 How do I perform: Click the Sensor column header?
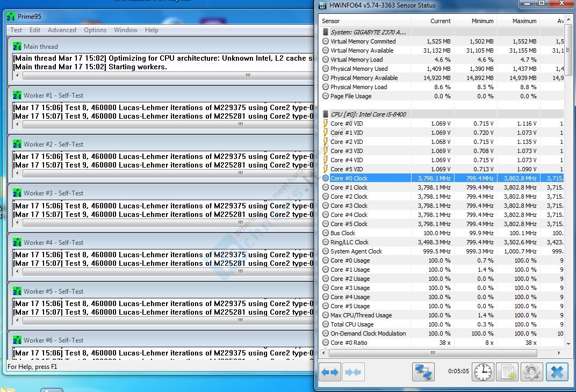coord(364,21)
